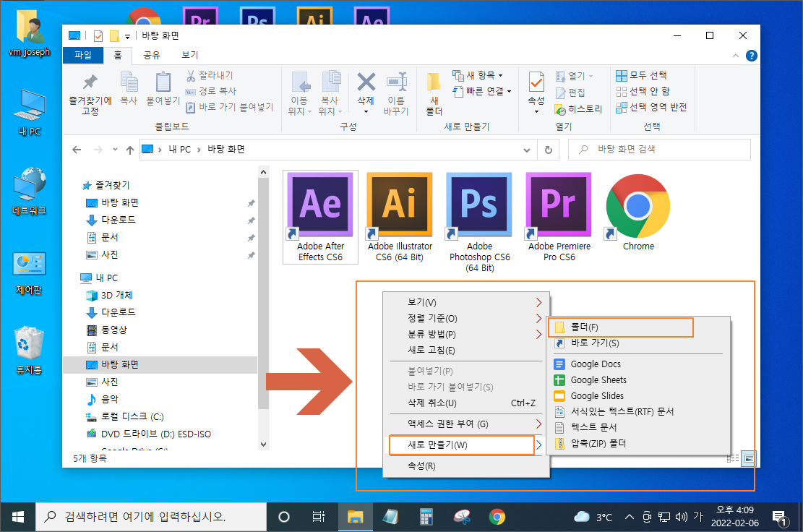Go up one folder level arrow

click(130, 150)
